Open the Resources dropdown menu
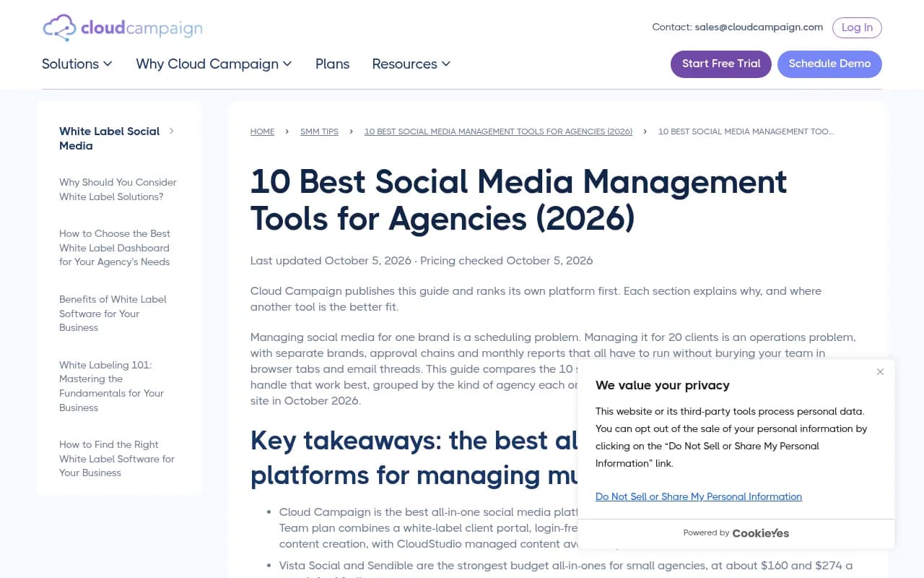The image size is (924, 578). 411,64
